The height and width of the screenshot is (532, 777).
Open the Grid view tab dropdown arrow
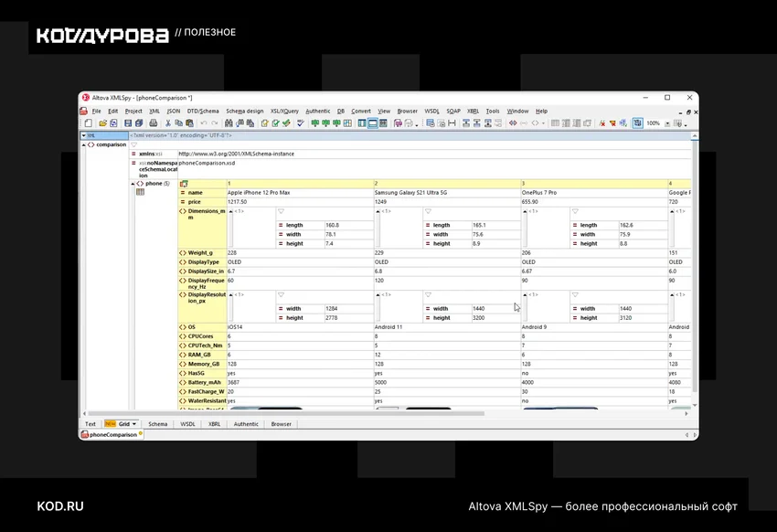[x=134, y=424]
